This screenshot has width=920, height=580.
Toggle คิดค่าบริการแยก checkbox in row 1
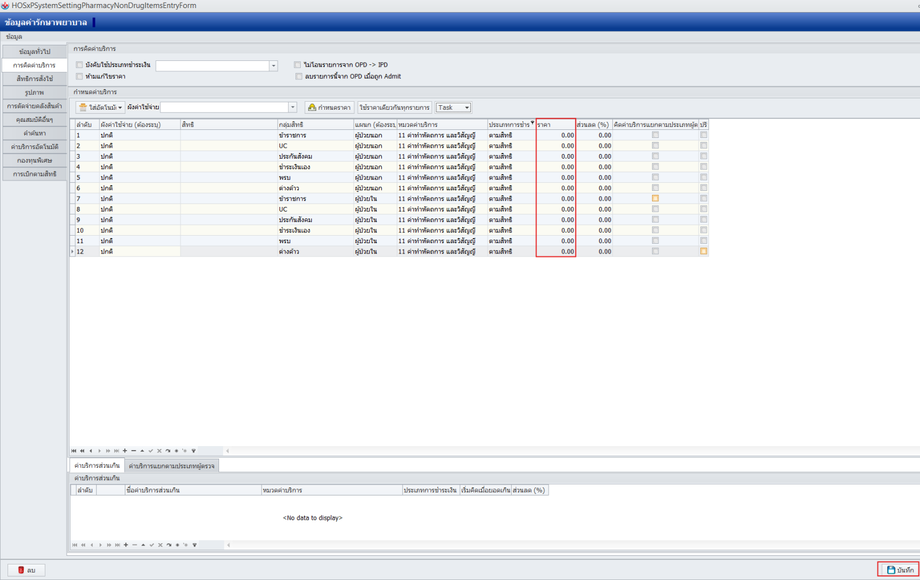(x=655, y=135)
